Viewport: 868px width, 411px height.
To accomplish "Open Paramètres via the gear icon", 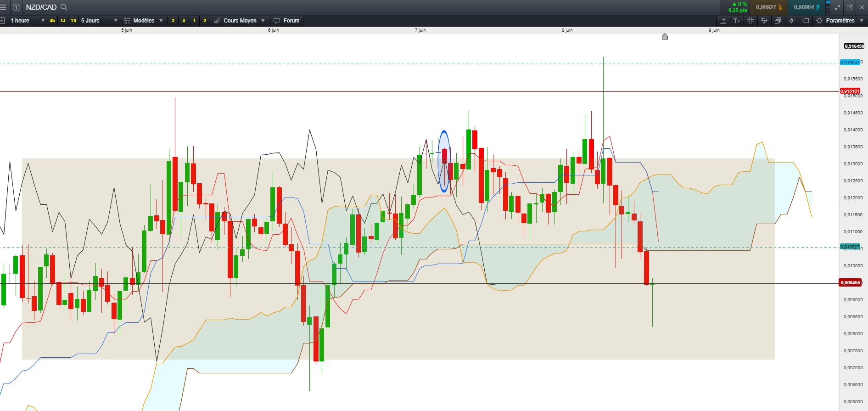I will 819,21.
